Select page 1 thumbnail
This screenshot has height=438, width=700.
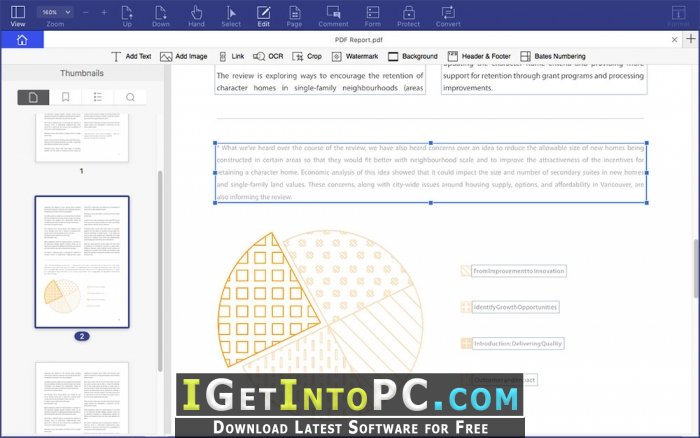pos(82,137)
